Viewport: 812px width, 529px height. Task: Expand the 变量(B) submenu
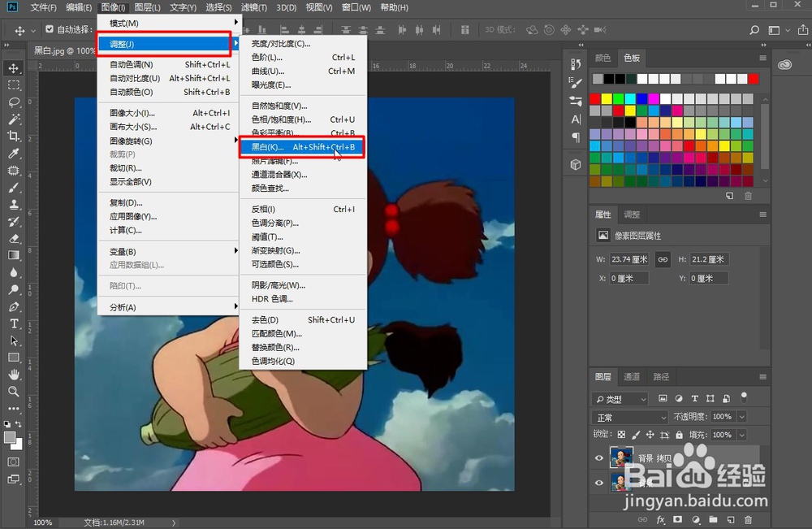(168, 251)
